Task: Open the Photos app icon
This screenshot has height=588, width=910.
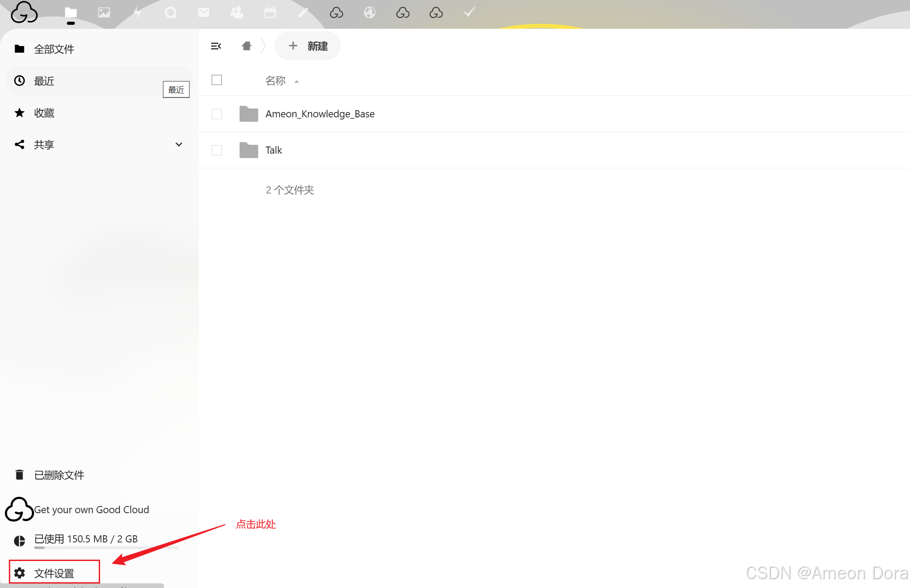Action: (104, 12)
